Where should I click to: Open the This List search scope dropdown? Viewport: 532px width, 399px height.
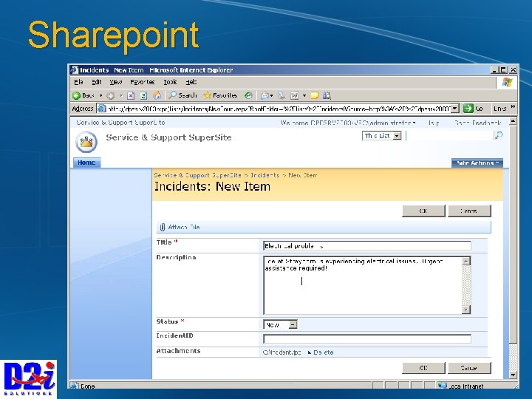pyautogui.click(x=382, y=136)
